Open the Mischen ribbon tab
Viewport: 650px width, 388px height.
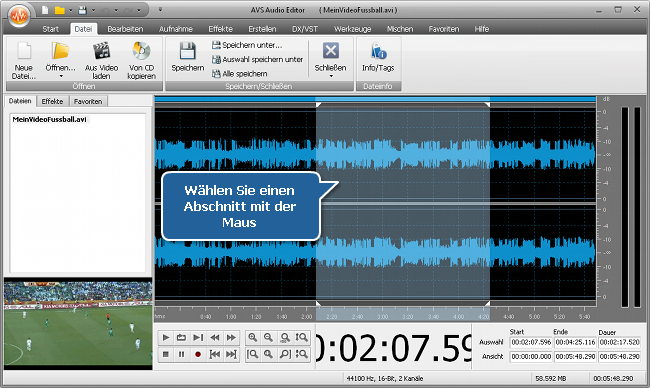[x=400, y=29]
